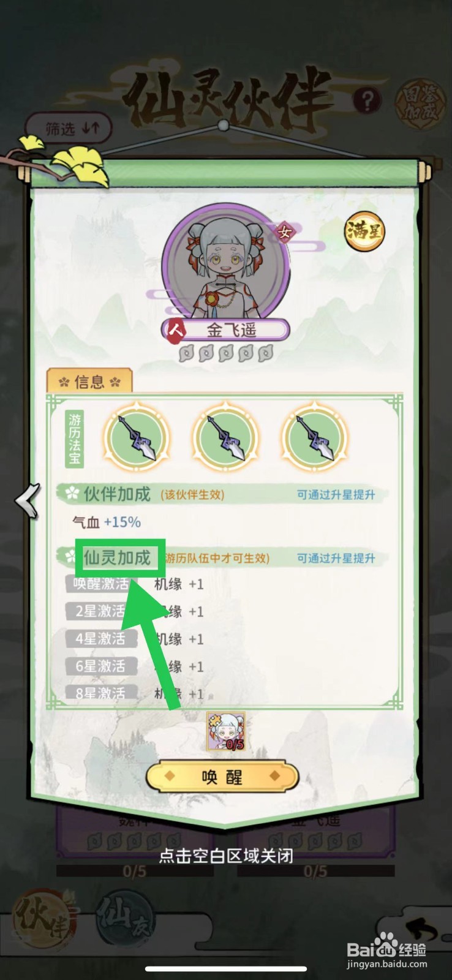Tap the 满星 gold badge

364,232
